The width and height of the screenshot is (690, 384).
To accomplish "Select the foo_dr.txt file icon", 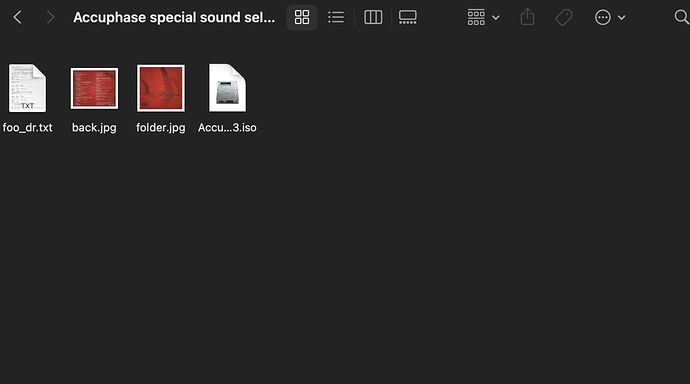I will coord(27,88).
